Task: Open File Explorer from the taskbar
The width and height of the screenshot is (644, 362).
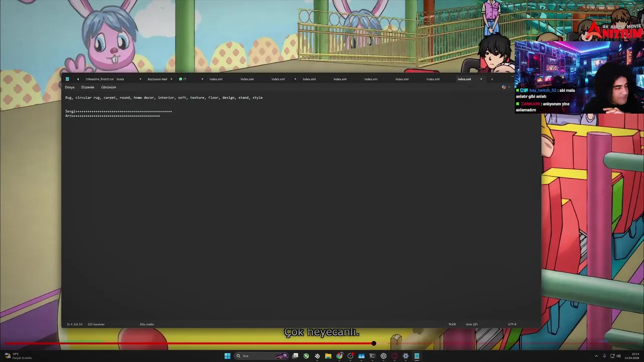Action: click(328, 356)
